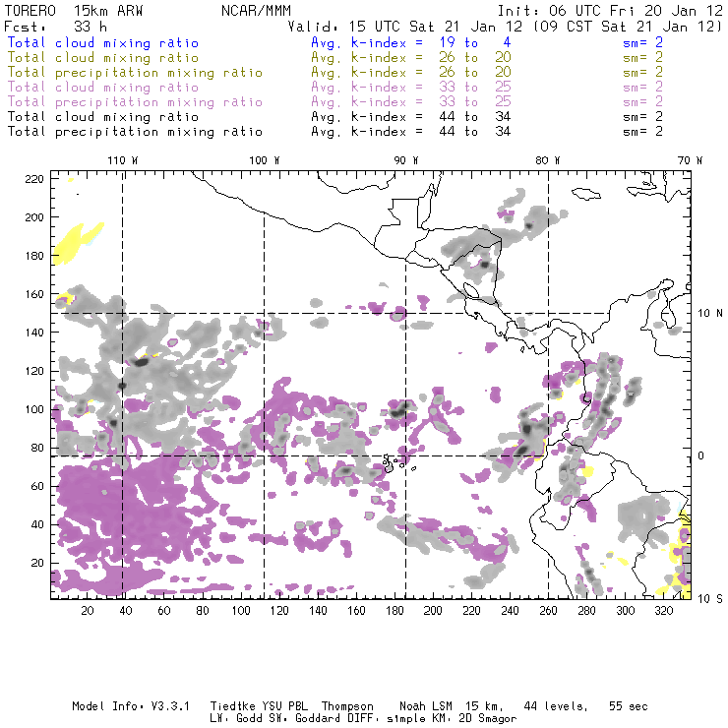This screenshot has width=728, height=728.
Task: Click the '(09 CST Sat 21 Jan 12)' local time
Action: point(628,27)
